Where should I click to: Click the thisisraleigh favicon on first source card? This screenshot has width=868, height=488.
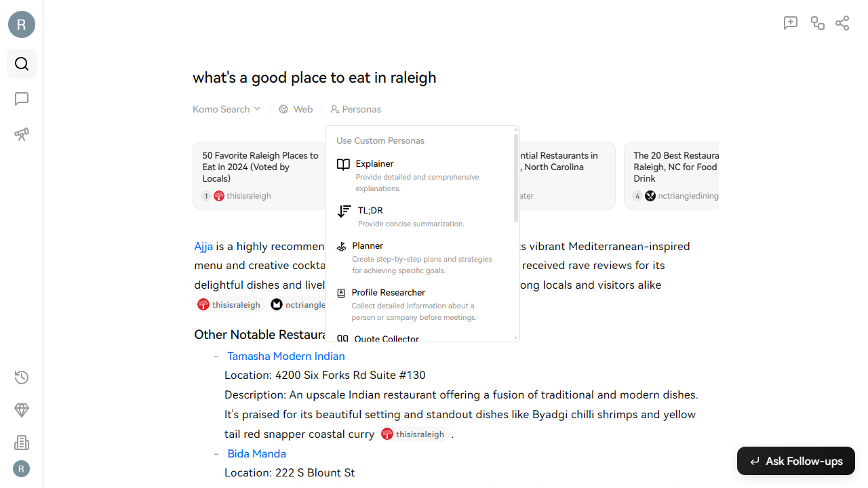pos(219,196)
